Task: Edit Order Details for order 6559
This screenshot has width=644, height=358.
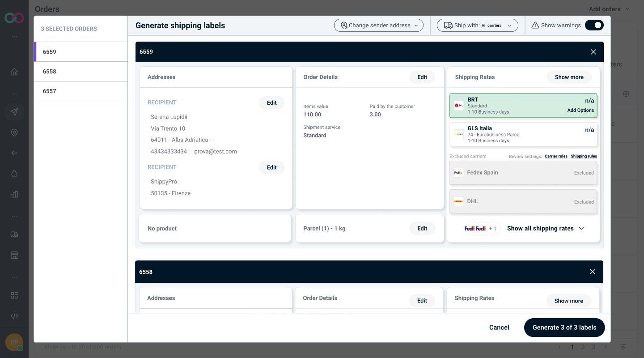Action: 422,77
